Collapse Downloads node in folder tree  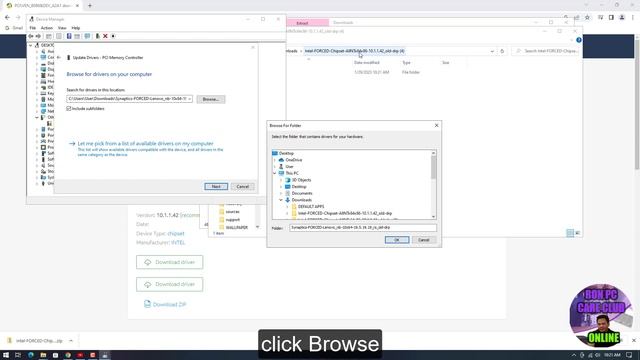[281, 200]
